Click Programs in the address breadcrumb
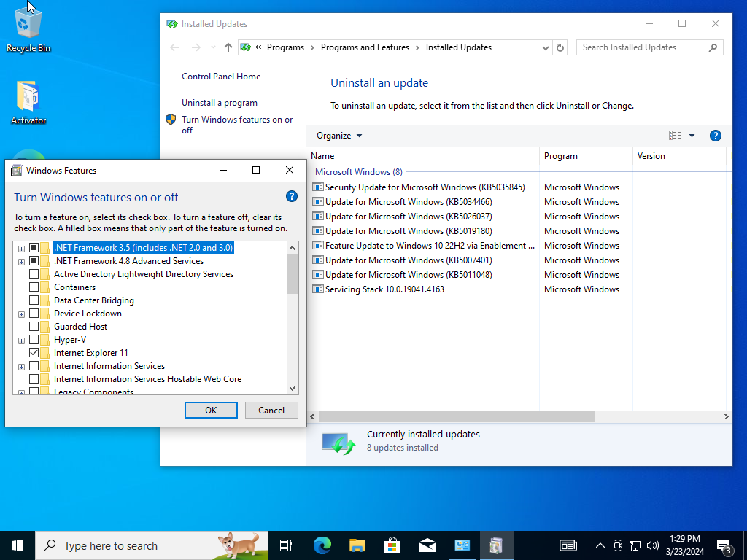The height and width of the screenshot is (560, 747). pyautogui.click(x=285, y=47)
